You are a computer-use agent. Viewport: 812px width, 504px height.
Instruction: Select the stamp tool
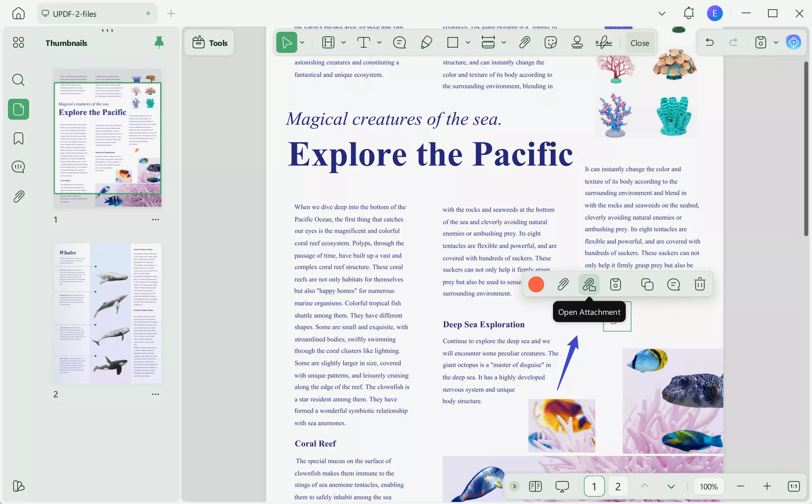[x=577, y=43]
